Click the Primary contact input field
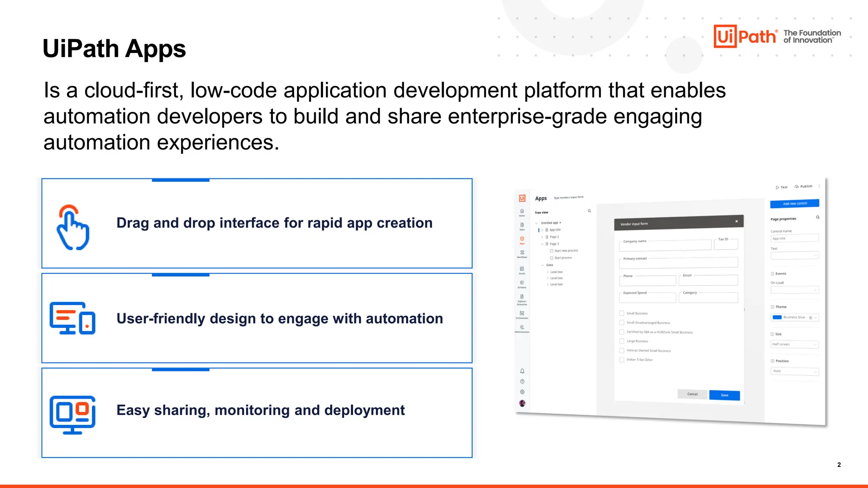 click(x=678, y=263)
